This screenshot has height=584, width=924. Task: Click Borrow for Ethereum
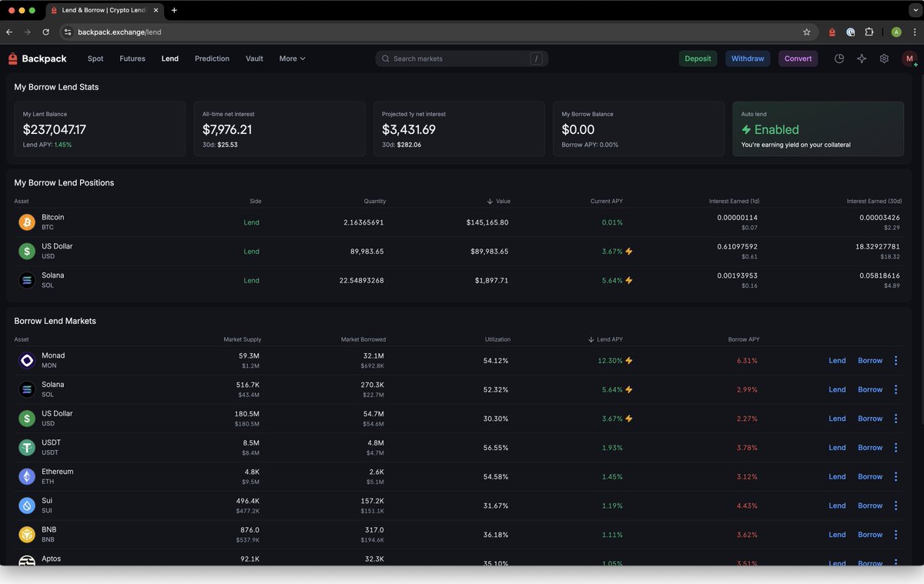pos(870,476)
